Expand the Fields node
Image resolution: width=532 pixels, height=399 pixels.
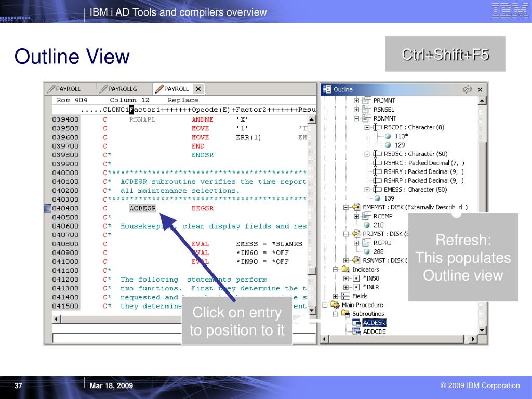coord(335,296)
